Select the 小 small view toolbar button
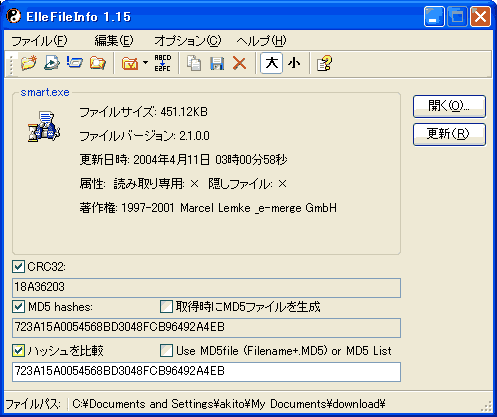This screenshot has height=417, width=497. click(294, 63)
